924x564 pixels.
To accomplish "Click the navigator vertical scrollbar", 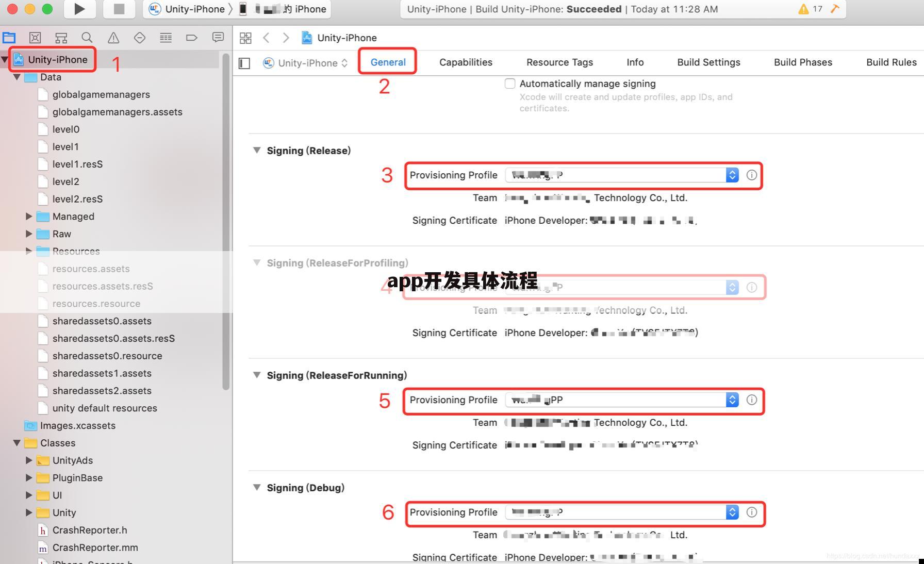I will click(x=225, y=222).
